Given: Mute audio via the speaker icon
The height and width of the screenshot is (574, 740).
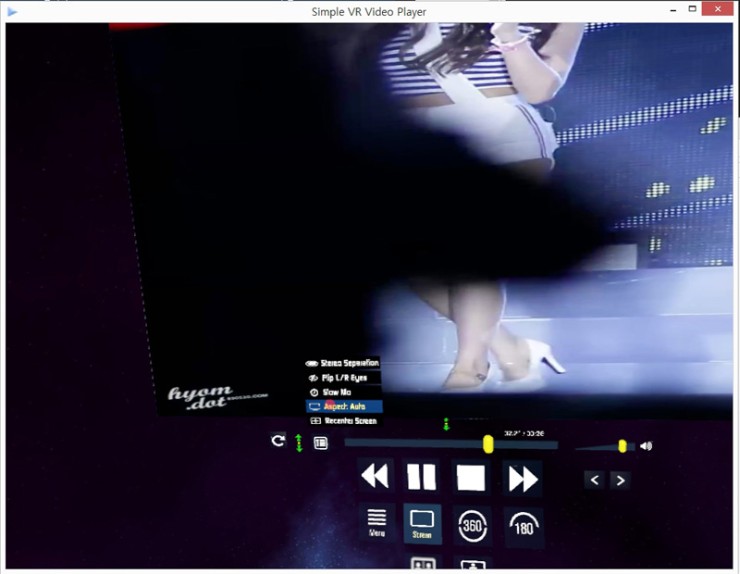Looking at the screenshot, I should click(x=646, y=446).
